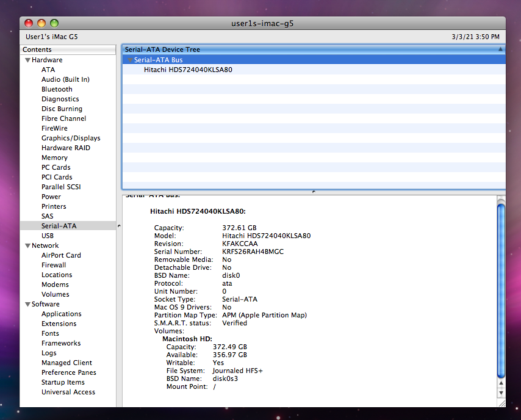
Task: Open Universal Access entry
Action: pyautogui.click(x=68, y=392)
